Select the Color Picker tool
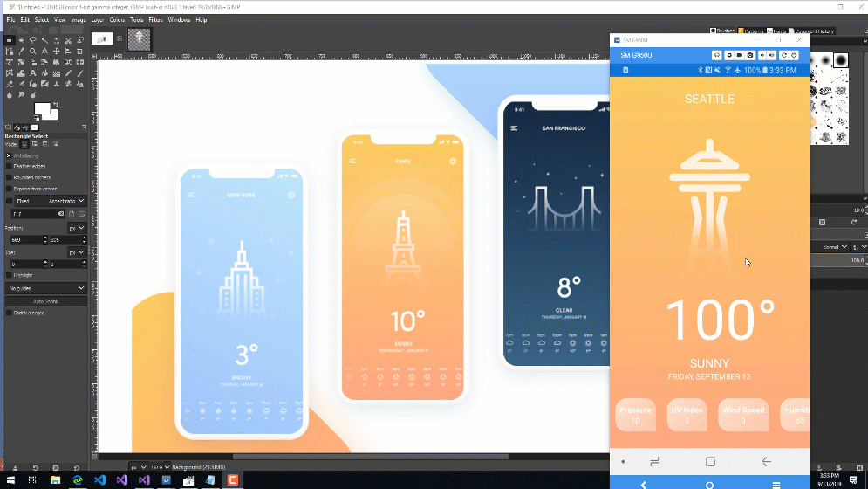The image size is (868, 489). point(21,51)
